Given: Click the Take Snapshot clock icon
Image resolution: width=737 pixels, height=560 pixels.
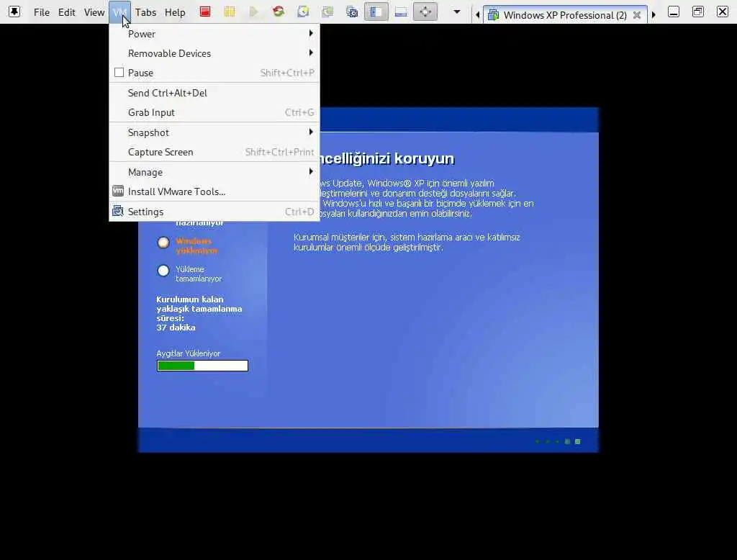Looking at the screenshot, I should click(303, 12).
